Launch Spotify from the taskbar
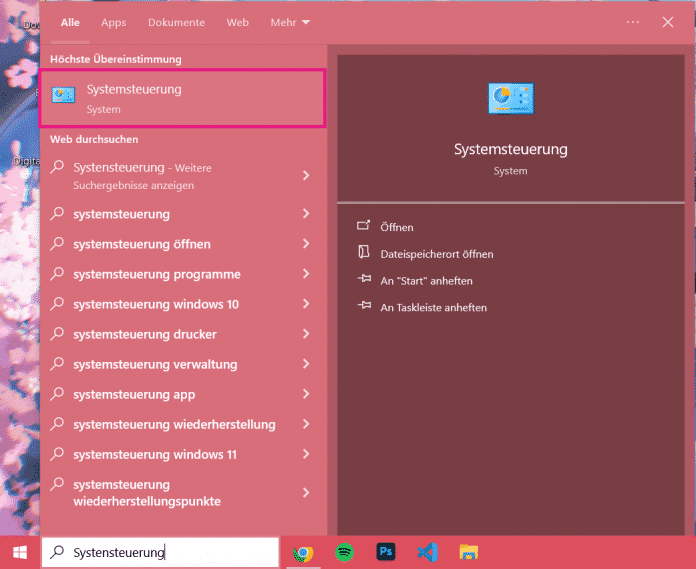 pyautogui.click(x=343, y=552)
